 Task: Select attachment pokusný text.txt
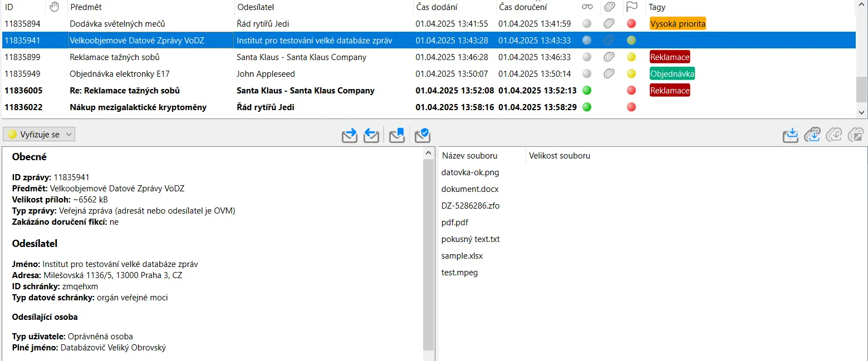470,239
